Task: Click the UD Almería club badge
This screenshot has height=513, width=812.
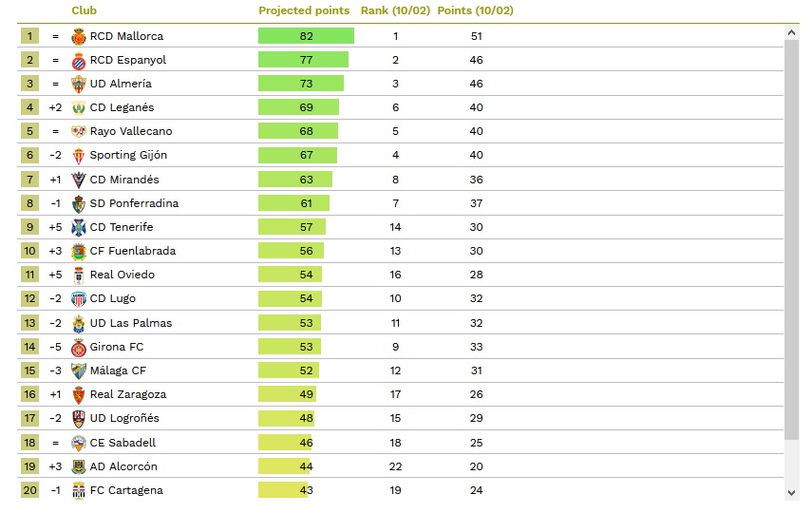Action: click(x=79, y=84)
